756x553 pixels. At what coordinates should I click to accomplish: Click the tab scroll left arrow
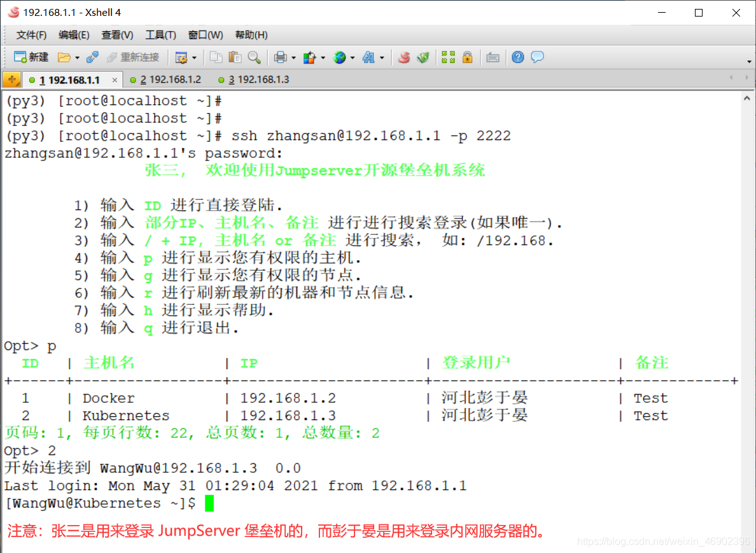pyautogui.click(x=731, y=77)
